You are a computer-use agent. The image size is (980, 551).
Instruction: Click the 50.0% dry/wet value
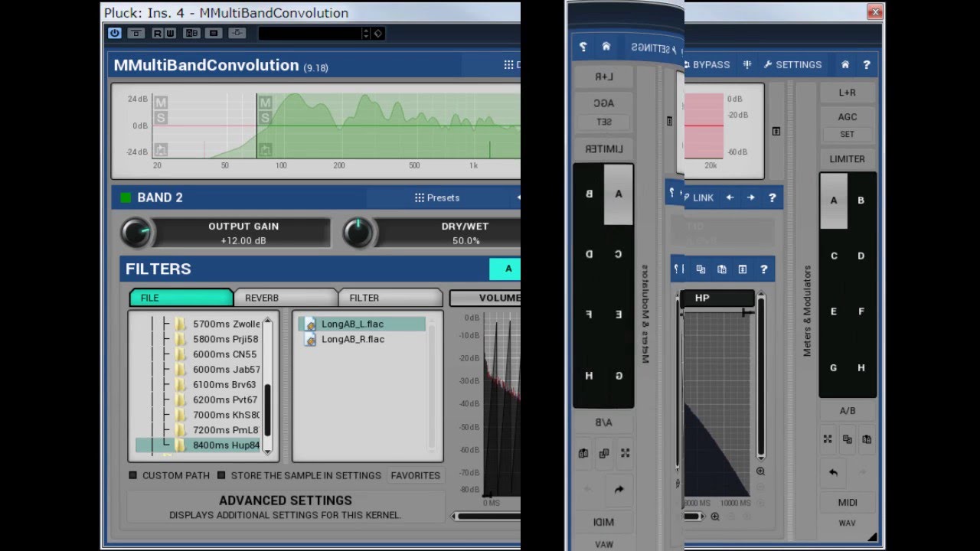coord(465,240)
